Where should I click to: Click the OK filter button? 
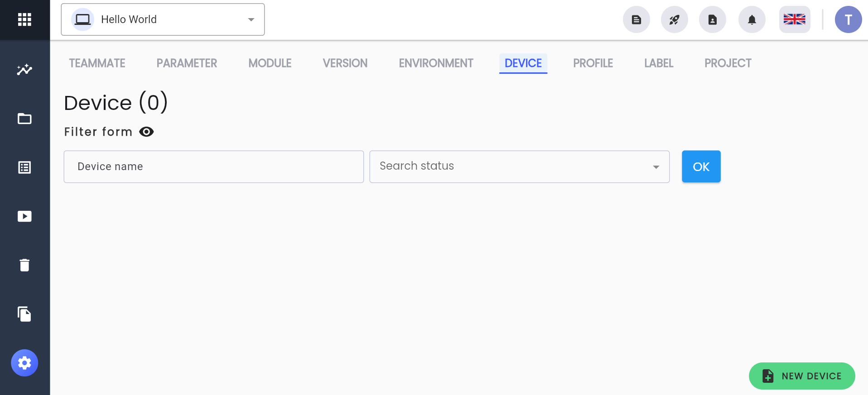click(x=701, y=167)
